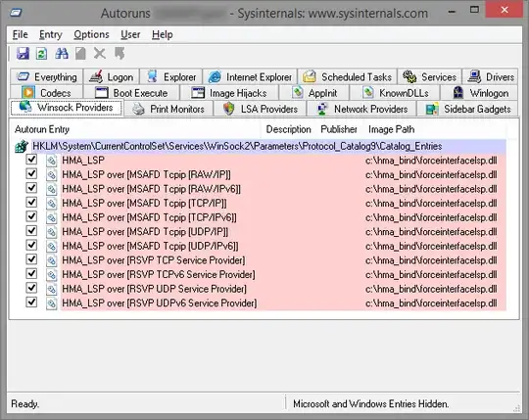Select the HKLM WinSock2 Catalog_Entries registry row
The width and height of the screenshot is (529, 420).
pyautogui.click(x=268, y=146)
